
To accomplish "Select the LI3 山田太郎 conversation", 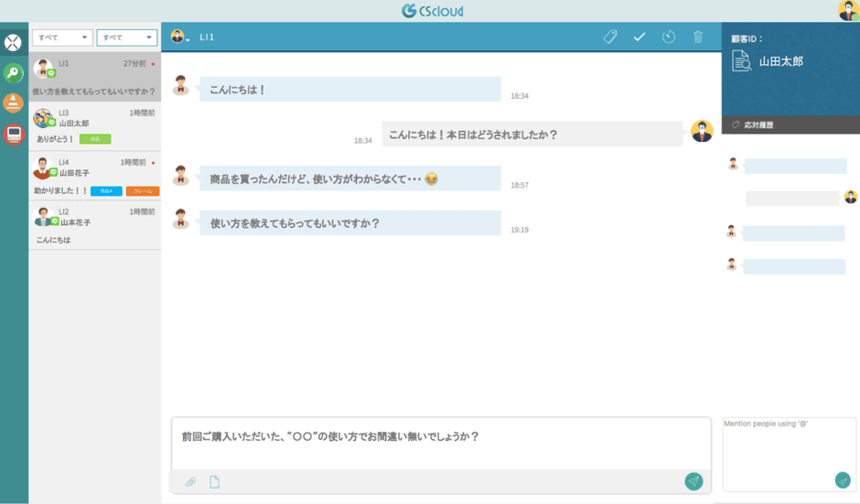I will tap(94, 125).
